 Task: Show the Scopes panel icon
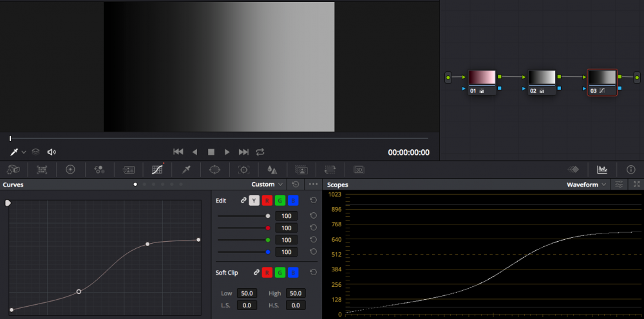pyautogui.click(x=602, y=170)
